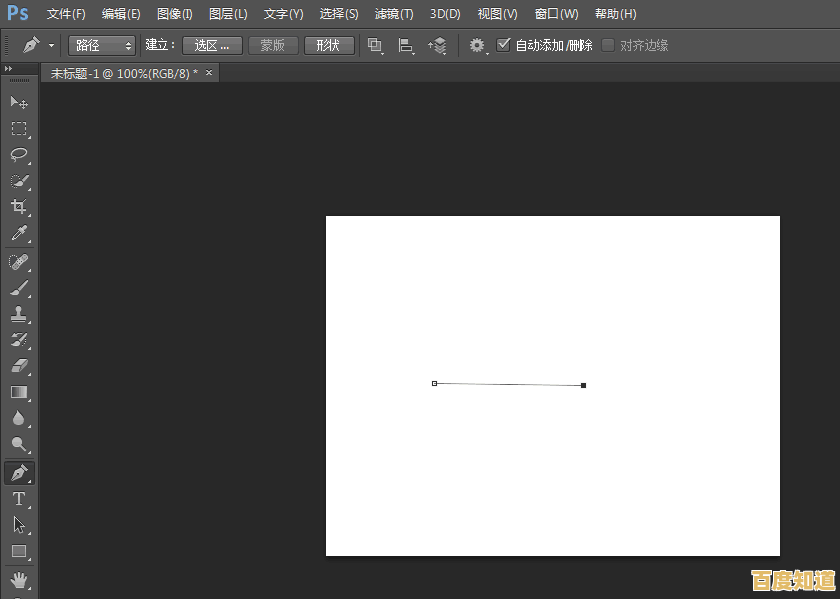Select the Horizontal Type tool
The image size is (840, 599).
(19, 498)
